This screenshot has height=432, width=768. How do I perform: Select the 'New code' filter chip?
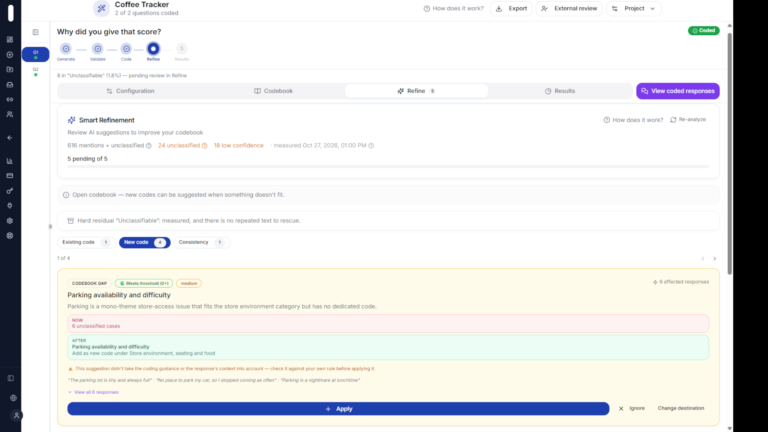point(144,242)
